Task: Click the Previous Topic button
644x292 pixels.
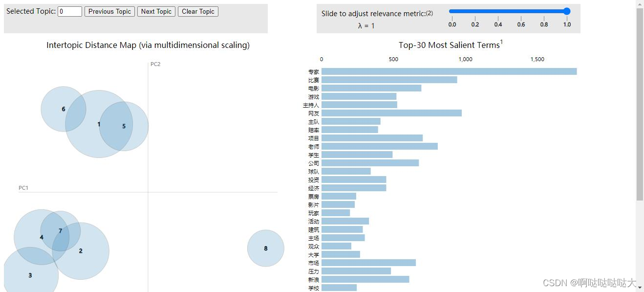Action: pyautogui.click(x=109, y=11)
